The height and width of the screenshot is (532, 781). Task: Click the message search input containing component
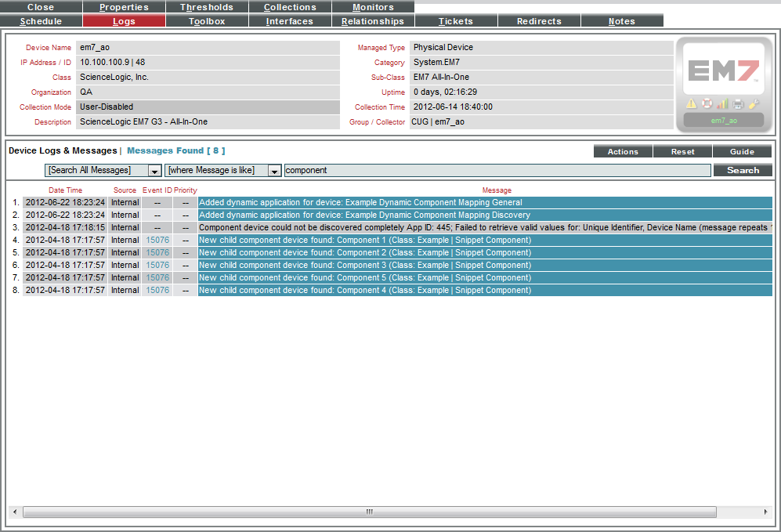[494, 170]
